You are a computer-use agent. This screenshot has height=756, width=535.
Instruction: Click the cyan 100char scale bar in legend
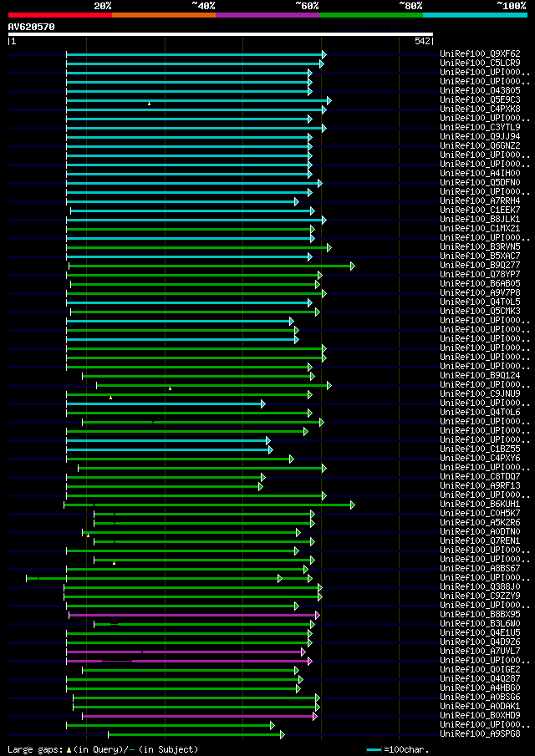tap(374, 749)
